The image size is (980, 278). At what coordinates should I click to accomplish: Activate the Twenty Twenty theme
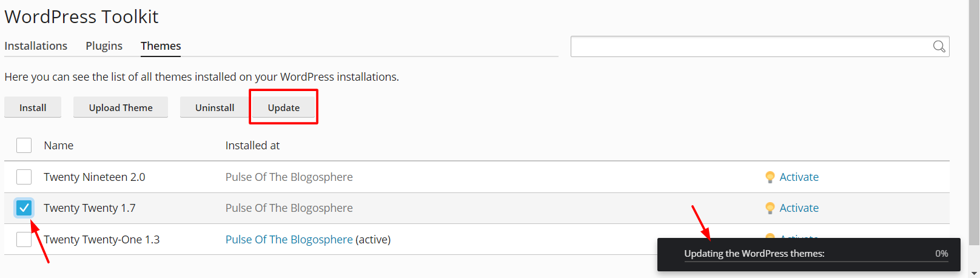tap(799, 208)
